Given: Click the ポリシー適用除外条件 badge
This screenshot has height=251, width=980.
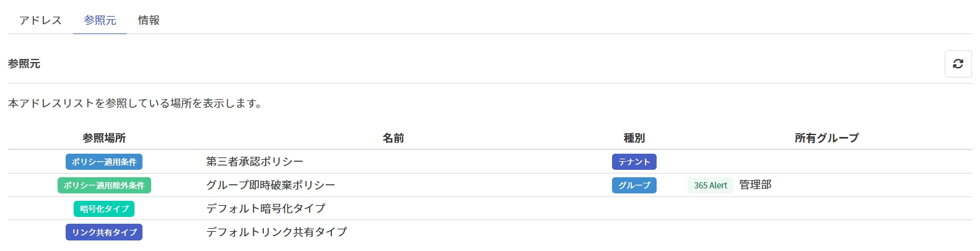Looking at the screenshot, I should pyautogui.click(x=104, y=185).
